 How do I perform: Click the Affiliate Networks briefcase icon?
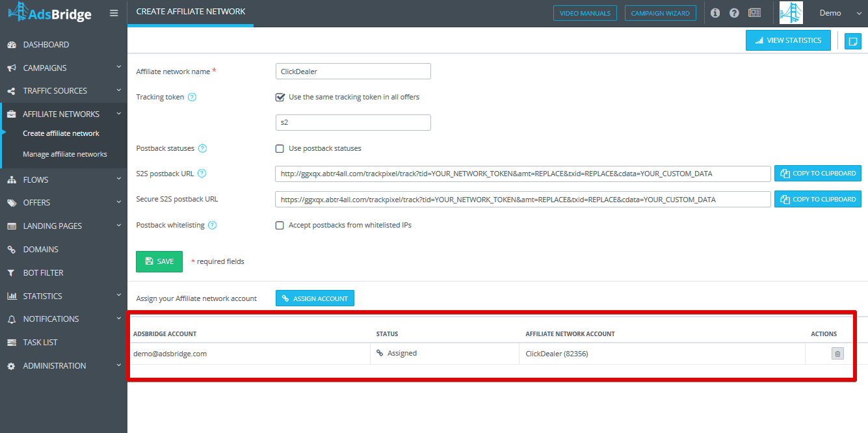[11, 114]
